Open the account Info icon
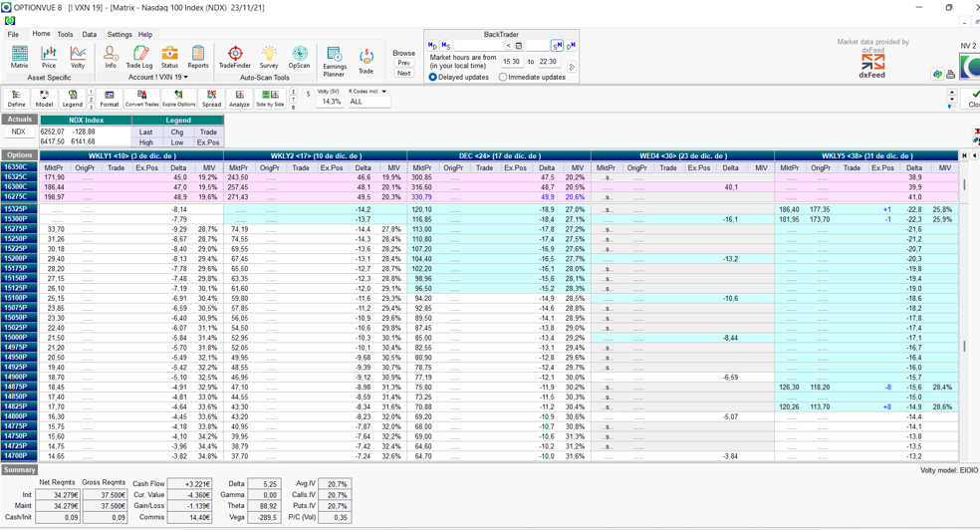Image resolution: width=980 pixels, height=530 pixels. click(111, 57)
